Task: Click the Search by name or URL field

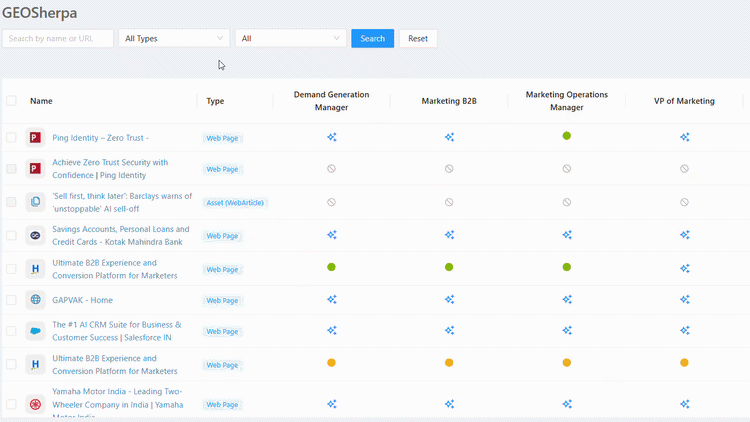Action: (58, 38)
